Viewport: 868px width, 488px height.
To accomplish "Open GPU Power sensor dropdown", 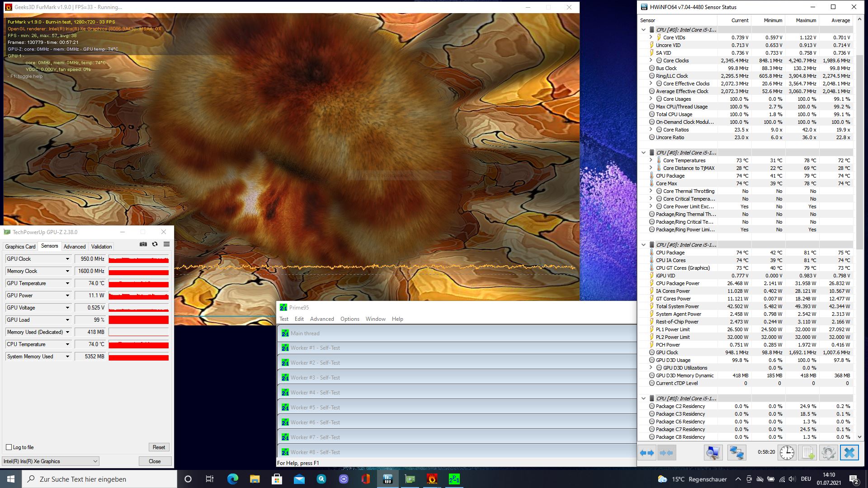I will pyautogui.click(x=67, y=296).
